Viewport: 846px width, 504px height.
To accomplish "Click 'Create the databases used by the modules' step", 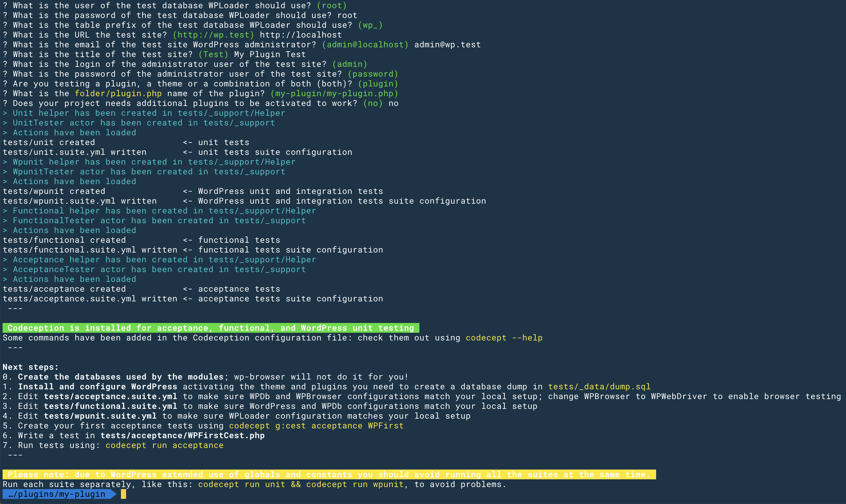I will coord(121,377).
